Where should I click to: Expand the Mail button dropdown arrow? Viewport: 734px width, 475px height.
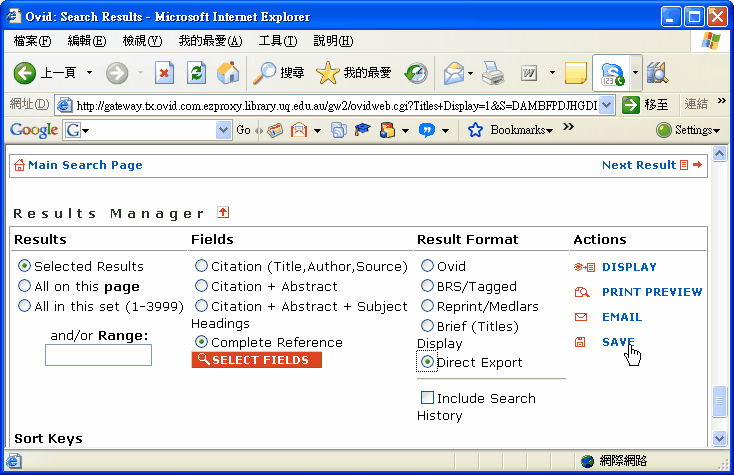coord(470,73)
